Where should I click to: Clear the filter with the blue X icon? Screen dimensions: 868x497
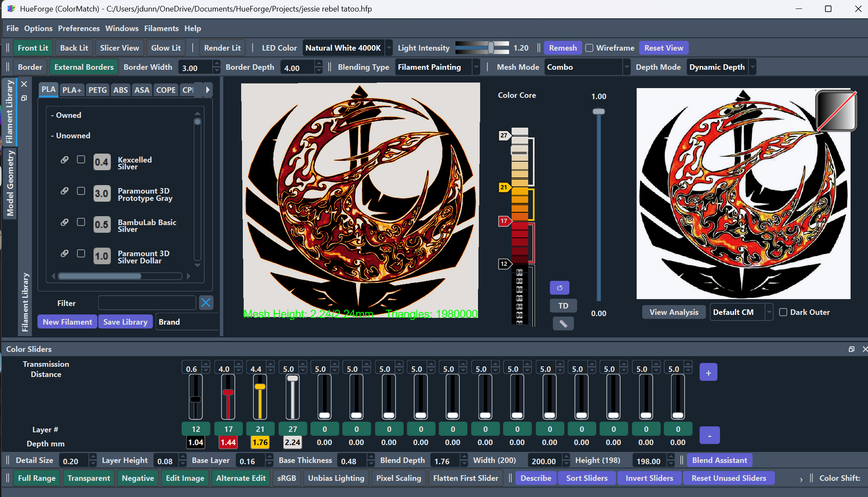pos(206,303)
